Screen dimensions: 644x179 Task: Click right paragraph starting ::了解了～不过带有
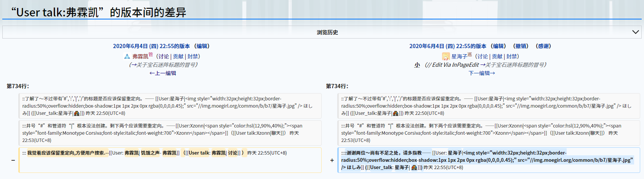[x=489, y=106]
